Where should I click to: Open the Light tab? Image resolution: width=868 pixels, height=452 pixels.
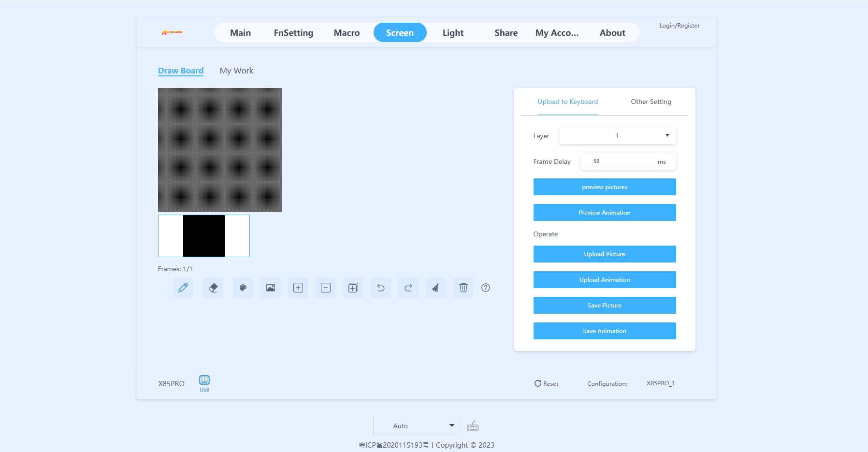(453, 32)
